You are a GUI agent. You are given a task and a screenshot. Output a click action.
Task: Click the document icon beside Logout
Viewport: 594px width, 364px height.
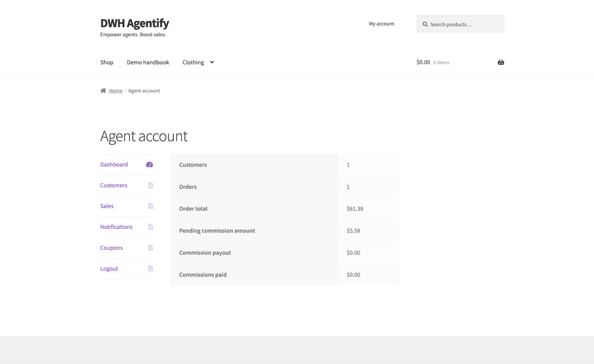[x=150, y=269]
